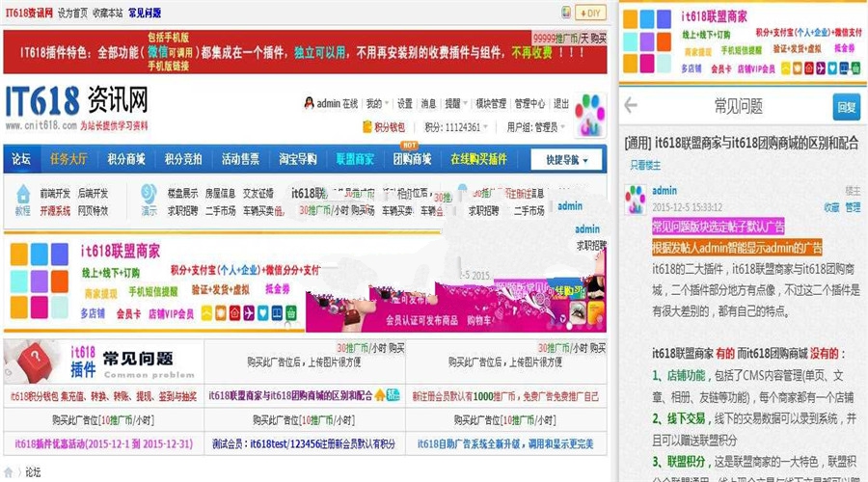Open the 联盟商家 nav tab
Screen dimensions: 868x482
tap(355, 159)
